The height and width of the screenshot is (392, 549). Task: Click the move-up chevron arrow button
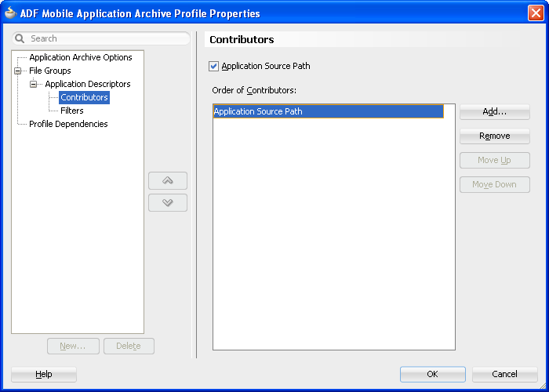(x=168, y=180)
